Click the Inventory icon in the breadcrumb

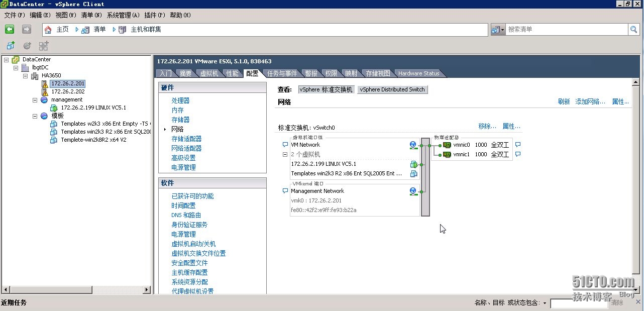click(x=85, y=30)
